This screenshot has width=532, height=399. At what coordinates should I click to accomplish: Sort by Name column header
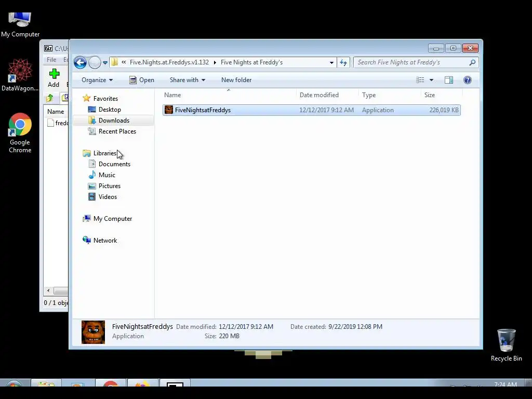click(229, 95)
